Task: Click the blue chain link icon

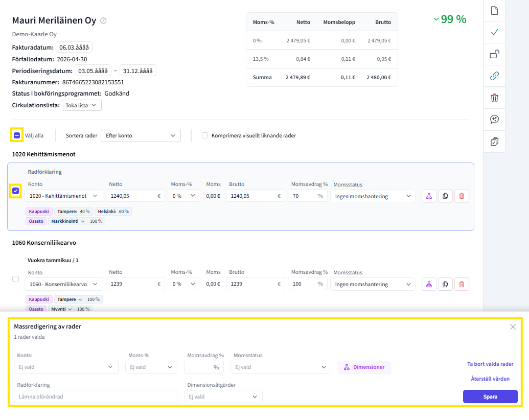Action: pyautogui.click(x=494, y=76)
